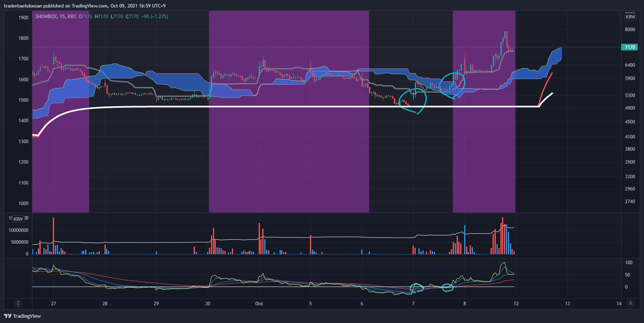Click the 2740 label on right price scale
644x323 pixels.
630,202
